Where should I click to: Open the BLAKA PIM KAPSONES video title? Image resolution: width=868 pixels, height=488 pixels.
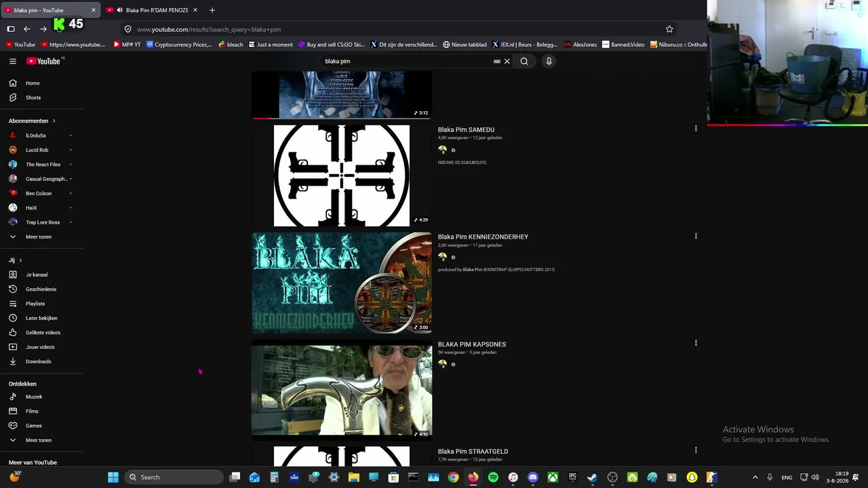[x=472, y=344]
